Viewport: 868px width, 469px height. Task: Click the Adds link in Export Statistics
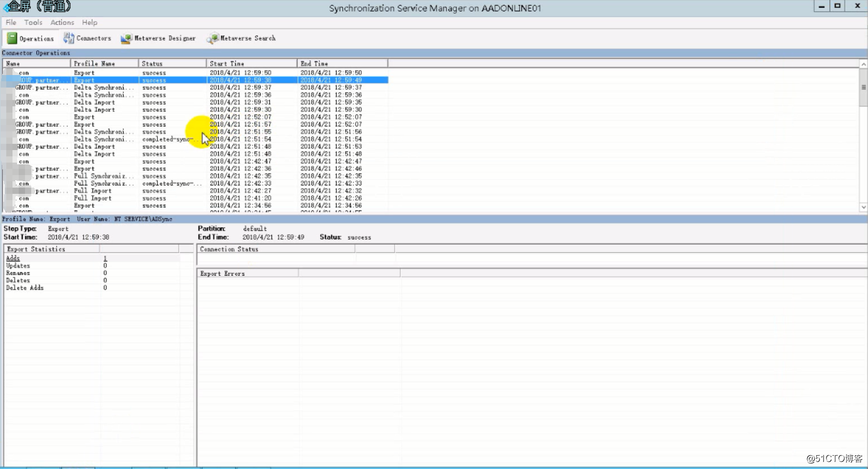coord(12,258)
